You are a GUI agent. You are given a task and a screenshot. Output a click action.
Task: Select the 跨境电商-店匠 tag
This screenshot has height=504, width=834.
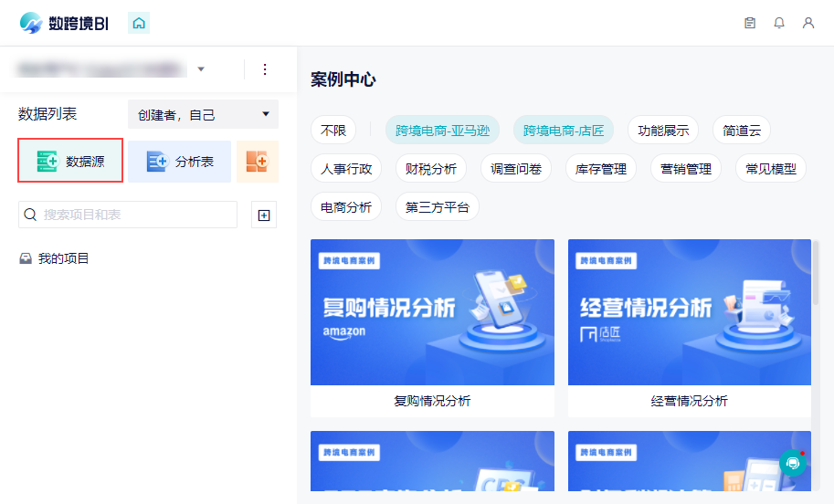tap(564, 131)
